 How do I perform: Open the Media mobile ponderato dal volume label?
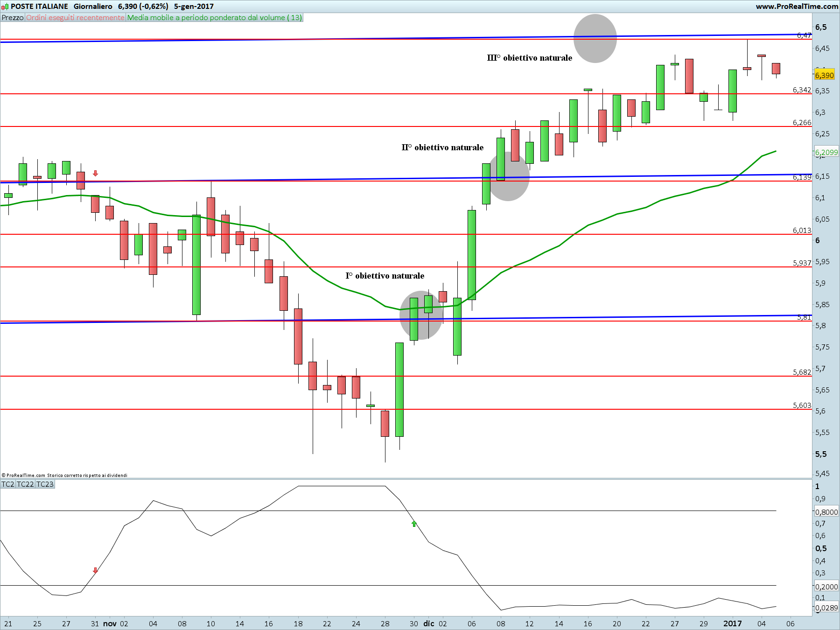(215, 18)
